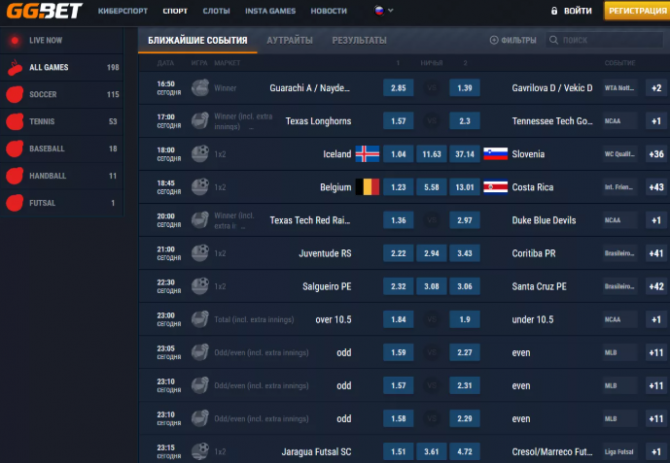Click baseball icon in over 10.5 row
Viewport: 670px width, 463px height.
(x=200, y=319)
